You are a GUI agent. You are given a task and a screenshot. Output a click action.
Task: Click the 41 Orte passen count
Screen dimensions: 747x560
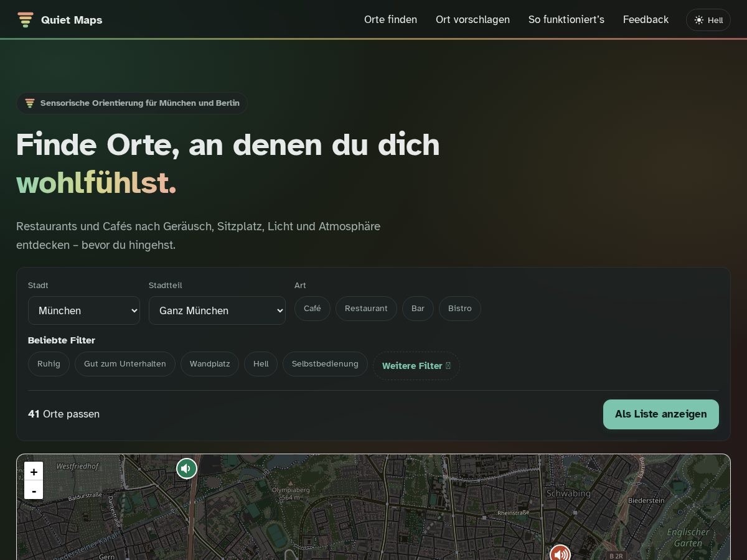[63, 414]
